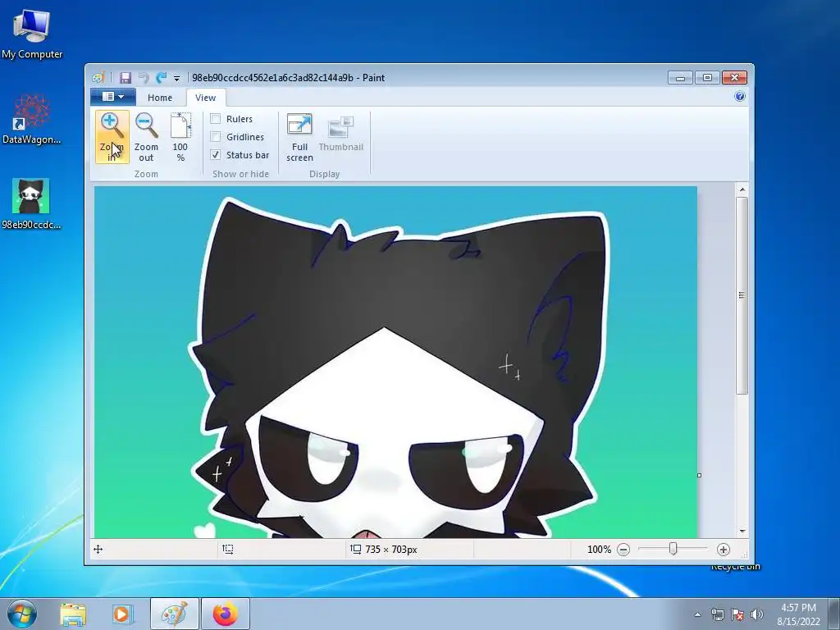Uncheck the Status bar checkbox
This screenshot has height=630, width=840.
tap(216, 155)
